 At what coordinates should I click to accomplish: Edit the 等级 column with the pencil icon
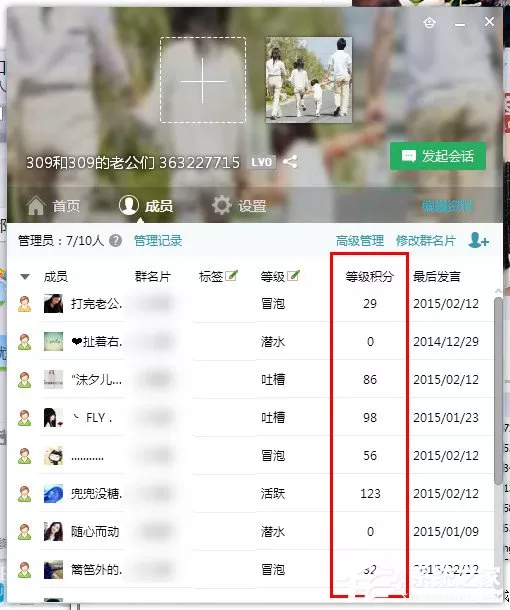pos(293,275)
